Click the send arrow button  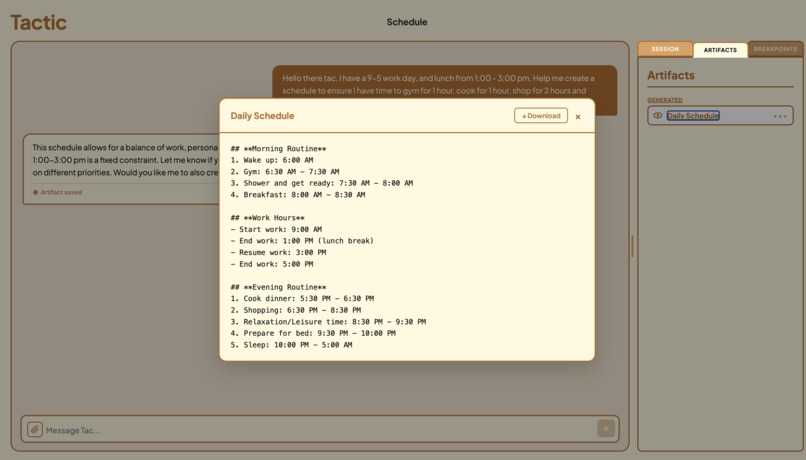coord(606,429)
